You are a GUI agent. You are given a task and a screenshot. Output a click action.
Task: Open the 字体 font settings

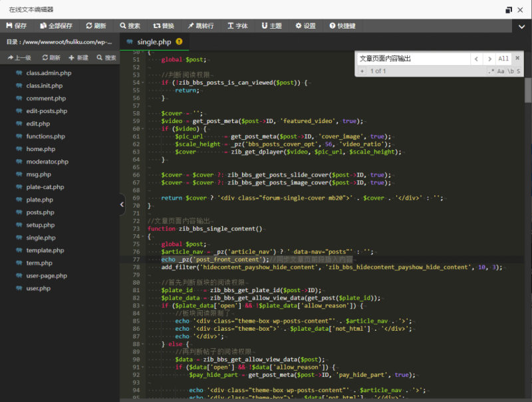[x=237, y=26]
